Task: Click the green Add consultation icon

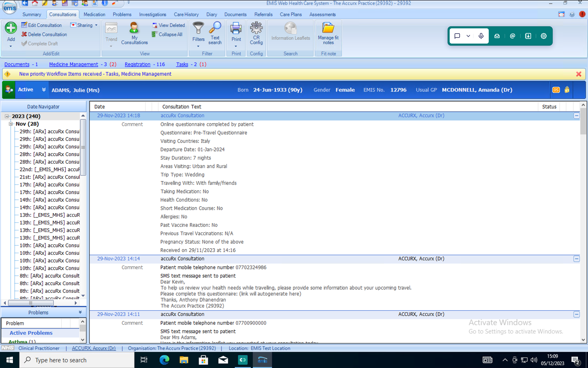Action: click(x=11, y=28)
